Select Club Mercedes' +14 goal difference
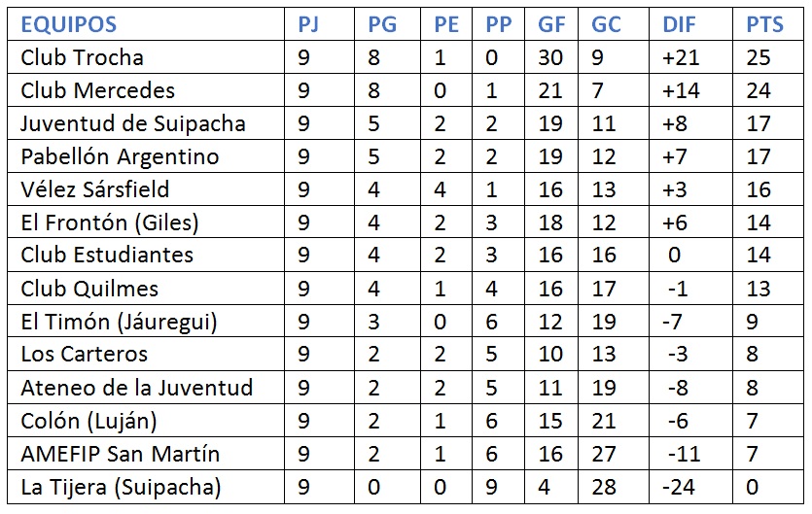The width and height of the screenshot is (812, 514). [x=681, y=90]
